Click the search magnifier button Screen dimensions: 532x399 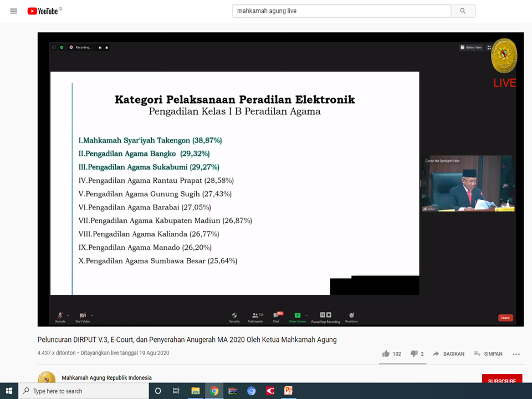coord(463,11)
